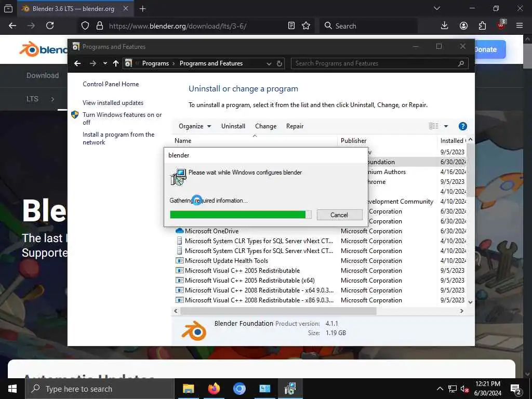Go back in Programs and Features
Screen dimensions: 532x399
(78, 63)
